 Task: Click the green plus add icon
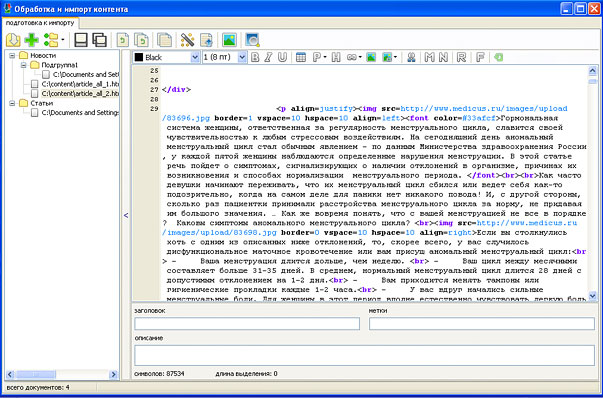pos(31,40)
